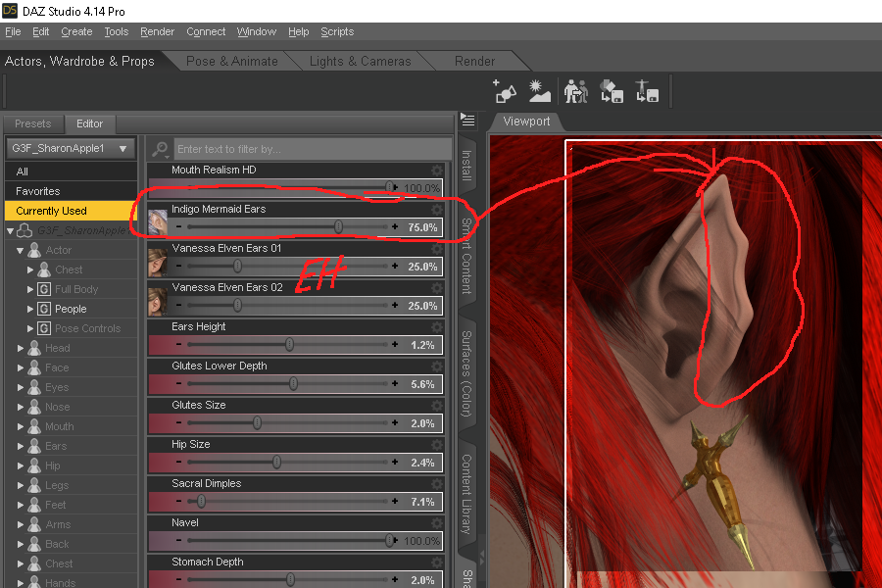Viewport: 882px width, 588px height.
Task: Open gear settings for Navel
Action: [436, 523]
